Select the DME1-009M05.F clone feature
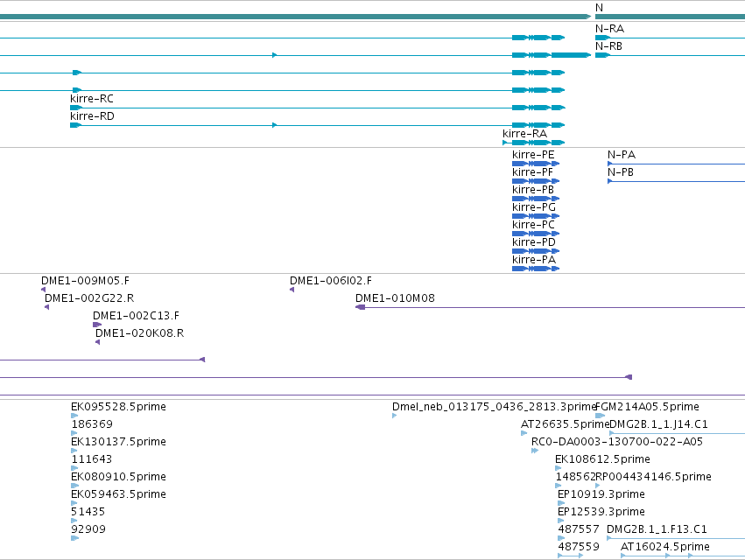 point(43,290)
